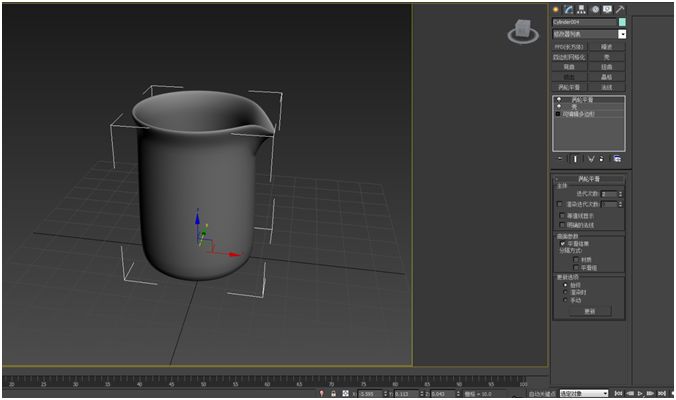Apply the 扭曲 modifier button
This screenshot has width=676, height=400.
point(607,67)
